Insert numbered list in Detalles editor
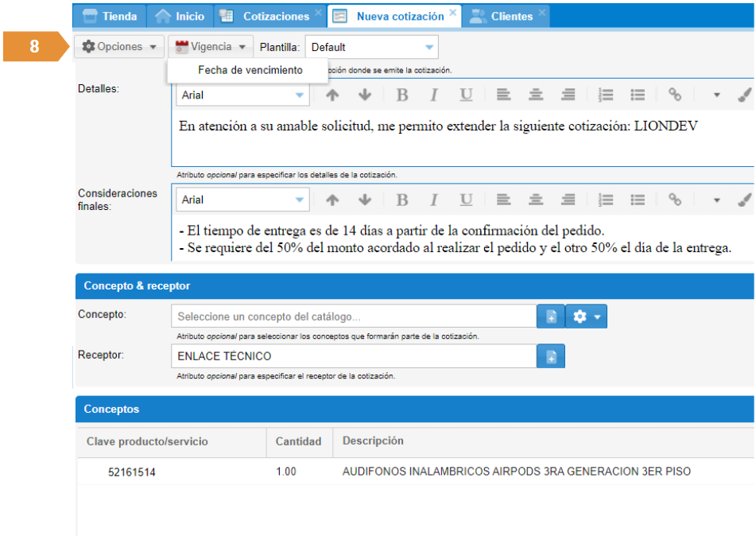This screenshot has width=756, height=536. (606, 95)
